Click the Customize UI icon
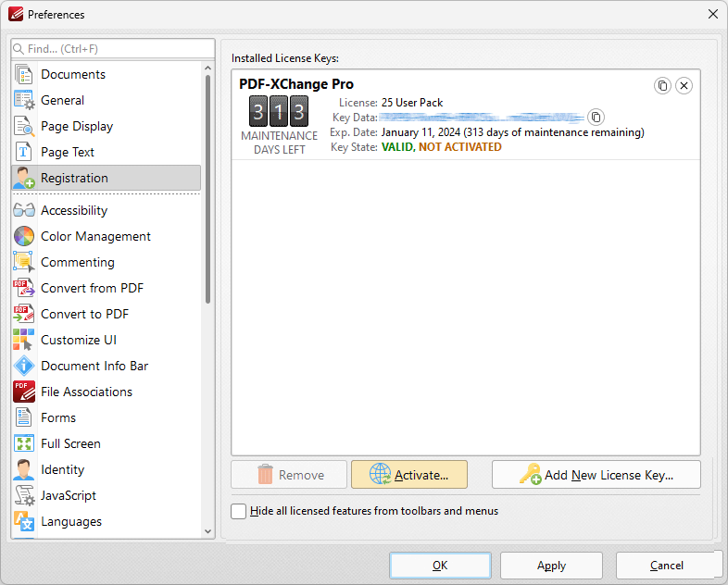This screenshot has height=585, width=728. (24, 340)
